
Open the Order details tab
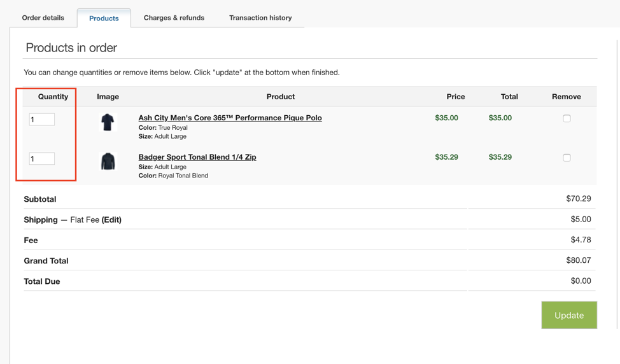tap(43, 18)
